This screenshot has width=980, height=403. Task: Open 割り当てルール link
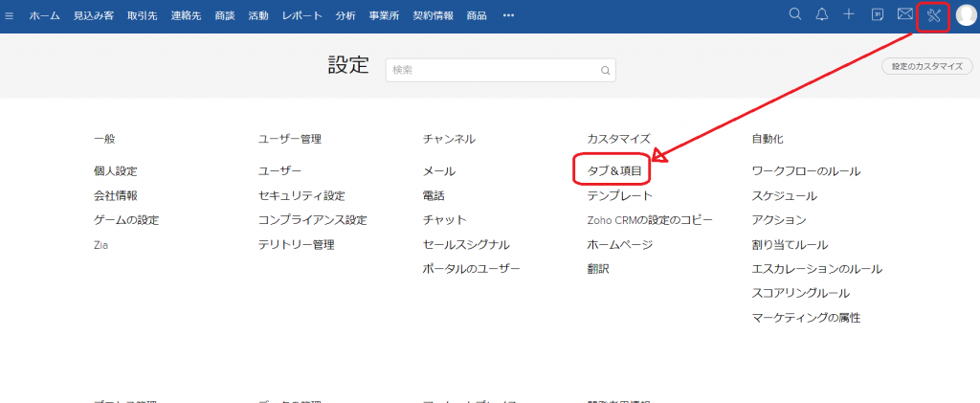pyautogui.click(x=790, y=245)
